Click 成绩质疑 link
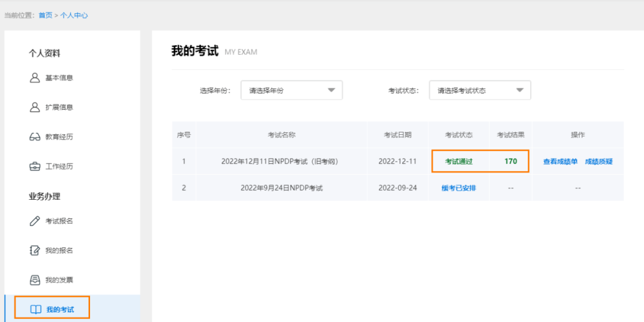This screenshot has height=322, width=644. pyautogui.click(x=599, y=162)
